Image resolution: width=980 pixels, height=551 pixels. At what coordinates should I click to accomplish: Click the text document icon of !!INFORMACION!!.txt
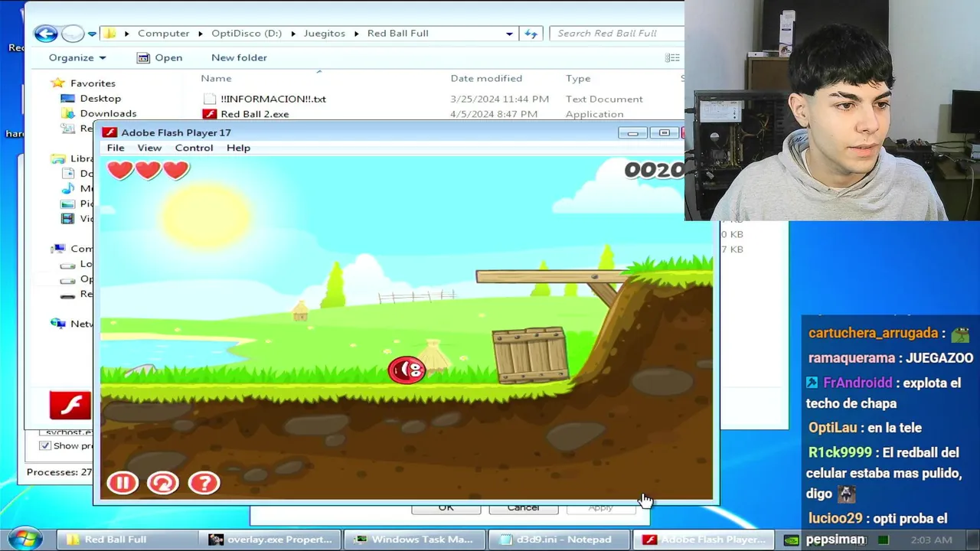(x=210, y=99)
